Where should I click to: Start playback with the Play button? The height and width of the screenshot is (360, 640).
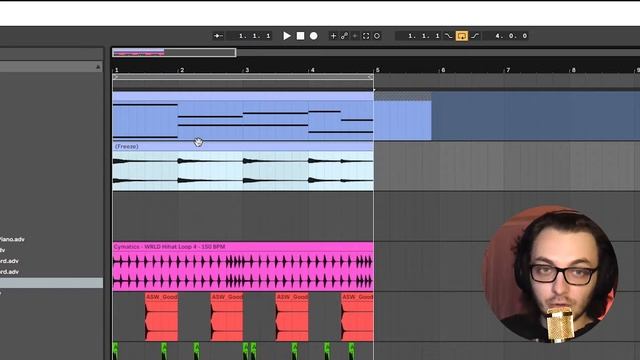pos(287,36)
